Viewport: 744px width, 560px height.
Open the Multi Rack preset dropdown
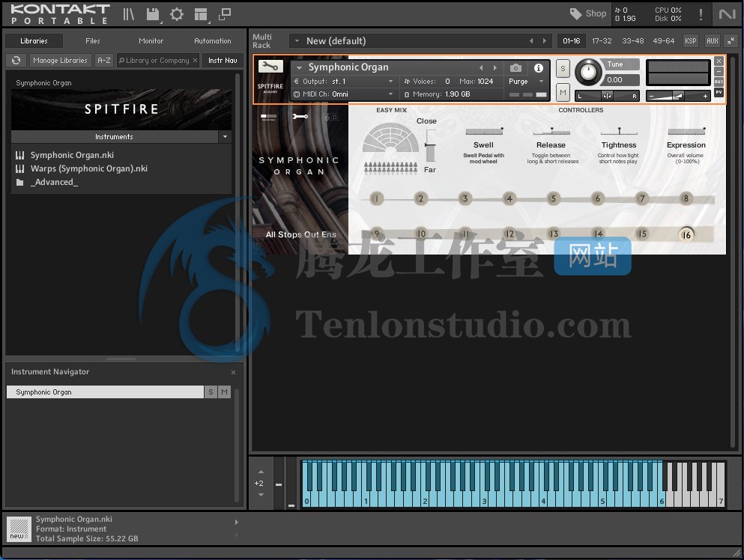tap(297, 40)
